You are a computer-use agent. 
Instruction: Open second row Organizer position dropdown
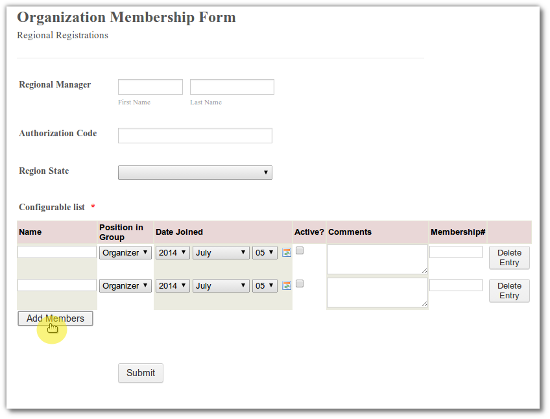125,286
